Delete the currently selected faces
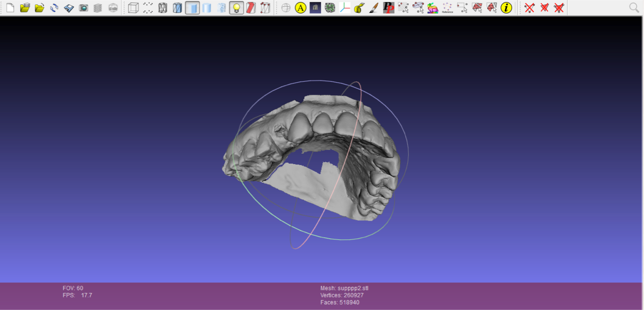644x310 pixels. [x=544, y=8]
